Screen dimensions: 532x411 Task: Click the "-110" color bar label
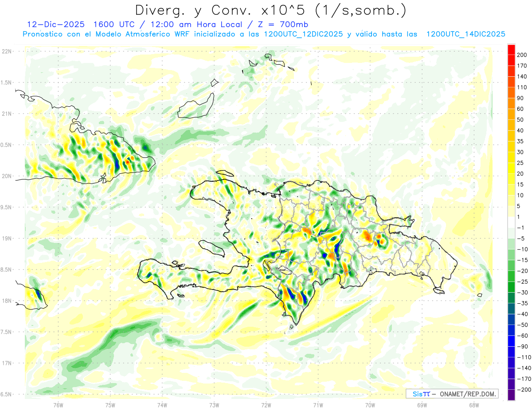[x=524, y=357]
